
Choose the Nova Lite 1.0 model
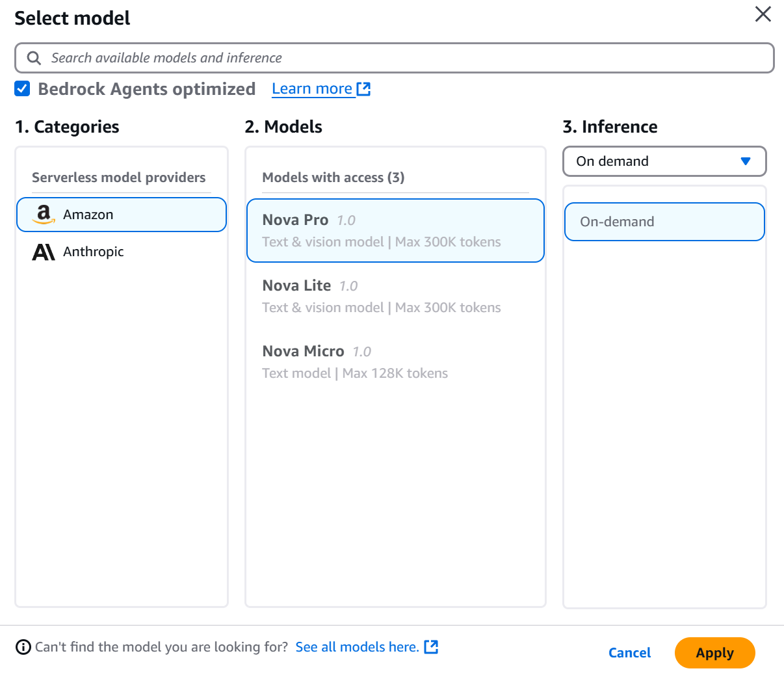point(395,296)
